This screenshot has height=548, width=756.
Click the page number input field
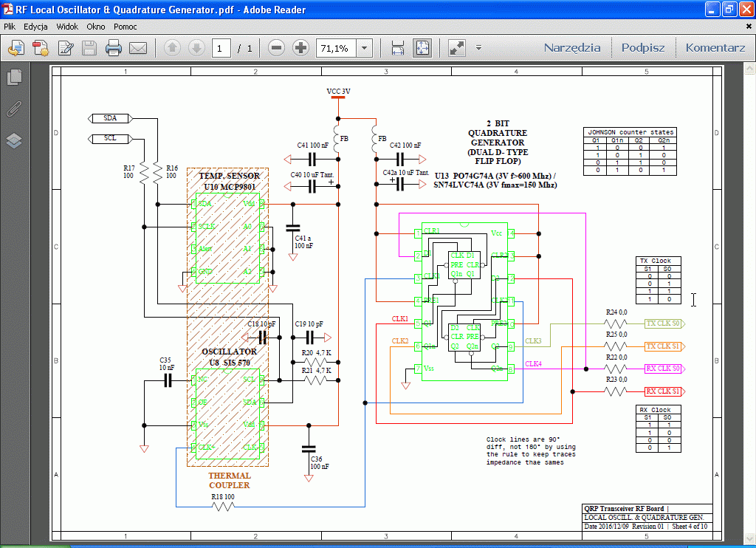[221, 49]
